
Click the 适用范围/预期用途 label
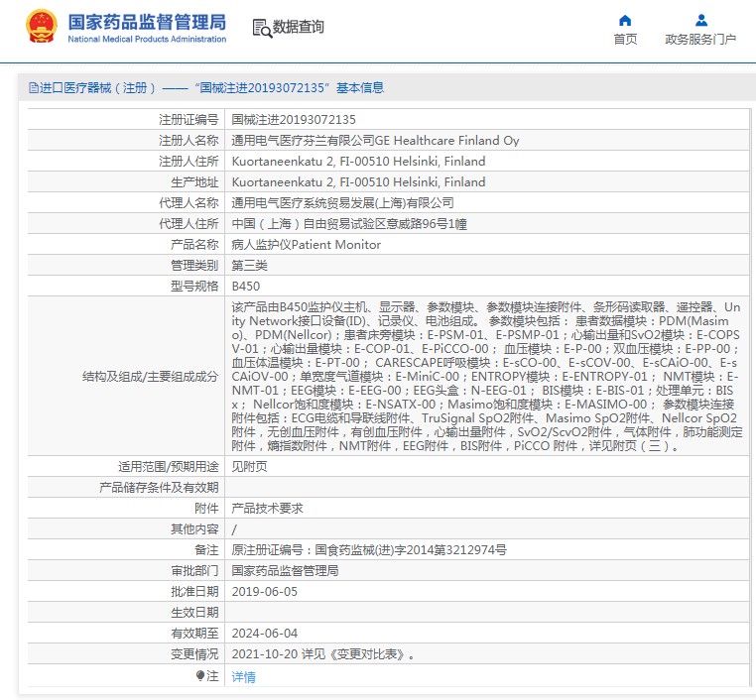(169, 466)
